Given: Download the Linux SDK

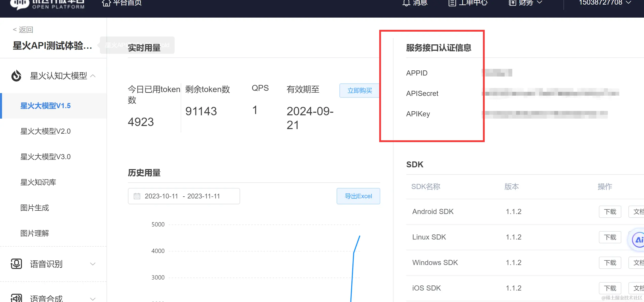Looking at the screenshot, I should [x=610, y=237].
